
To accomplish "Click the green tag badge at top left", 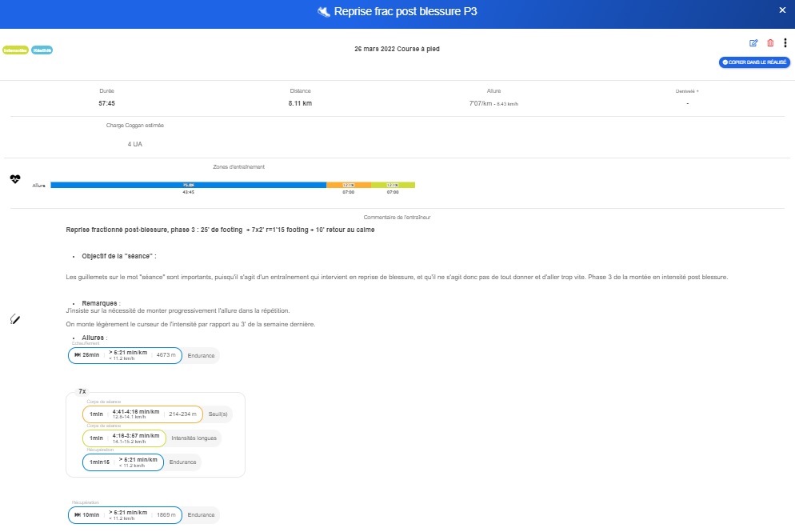I will [15, 50].
